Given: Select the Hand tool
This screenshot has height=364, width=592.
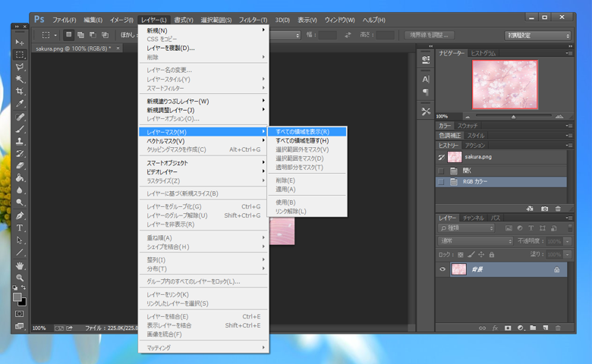Looking at the screenshot, I should [x=20, y=265].
